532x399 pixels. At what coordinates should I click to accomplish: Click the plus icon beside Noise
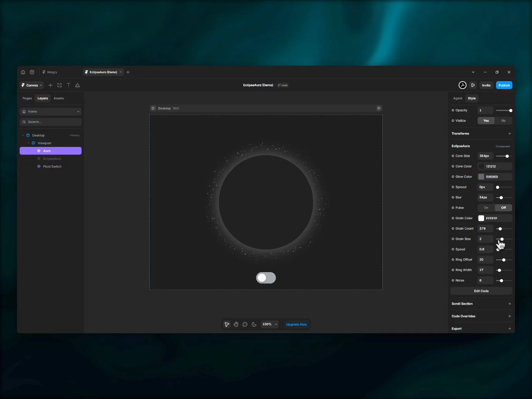tap(453, 281)
